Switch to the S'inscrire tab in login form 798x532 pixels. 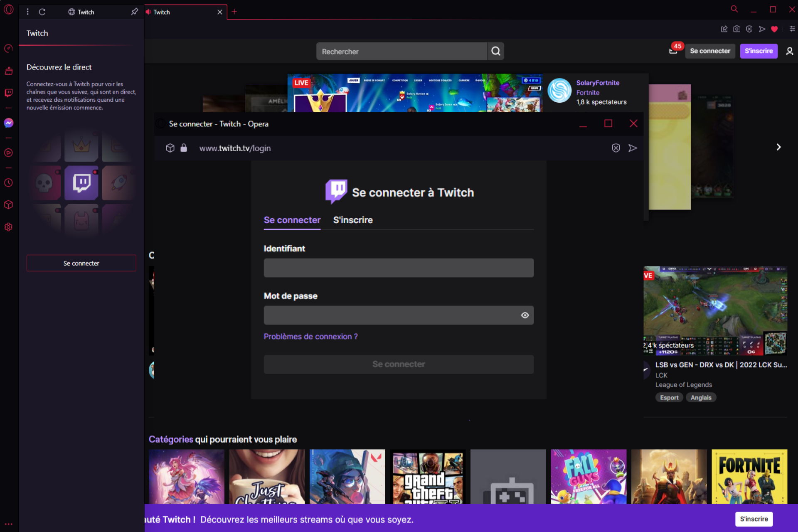tap(353, 220)
